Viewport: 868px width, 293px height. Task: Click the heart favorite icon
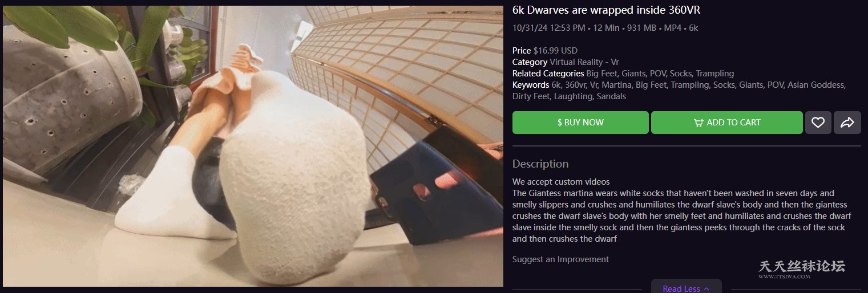point(818,123)
